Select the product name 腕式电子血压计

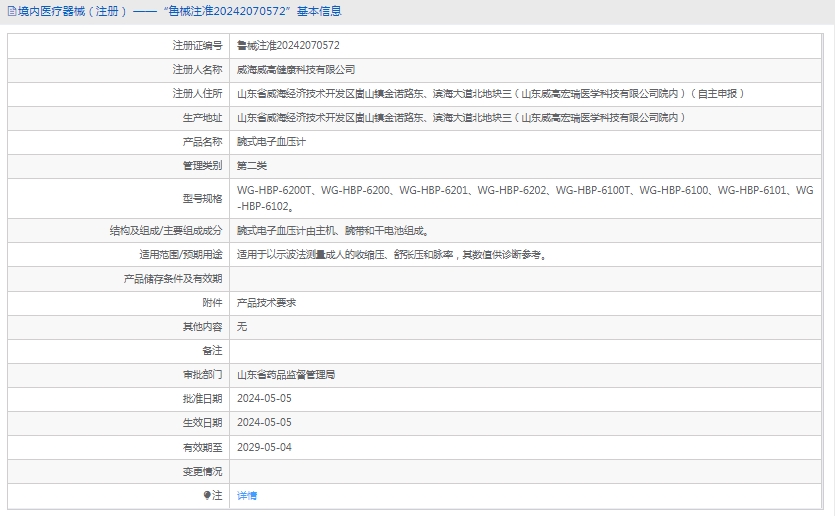(271, 142)
